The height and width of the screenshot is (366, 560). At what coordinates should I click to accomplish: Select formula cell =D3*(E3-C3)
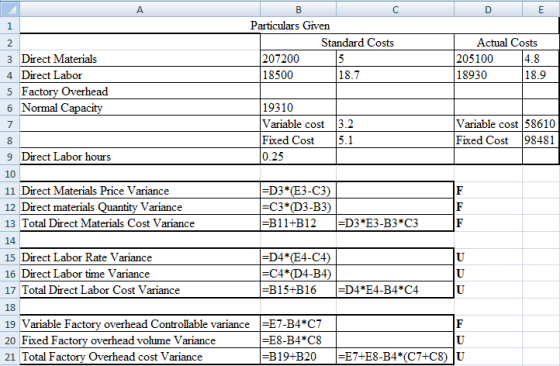tap(298, 191)
